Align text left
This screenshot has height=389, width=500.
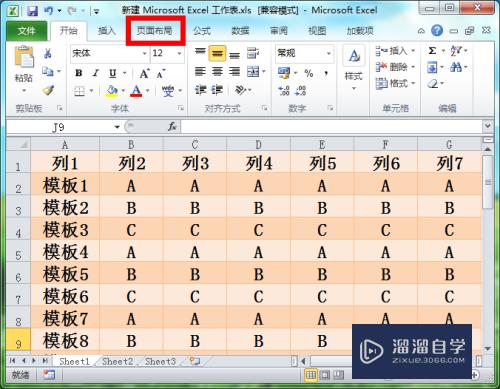(200, 71)
